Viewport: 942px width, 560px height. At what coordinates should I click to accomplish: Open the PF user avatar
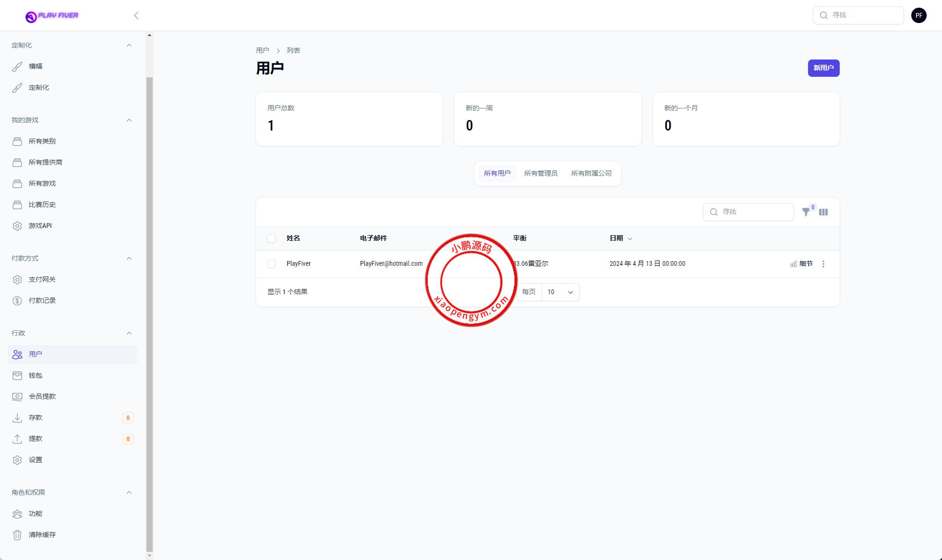pos(918,15)
